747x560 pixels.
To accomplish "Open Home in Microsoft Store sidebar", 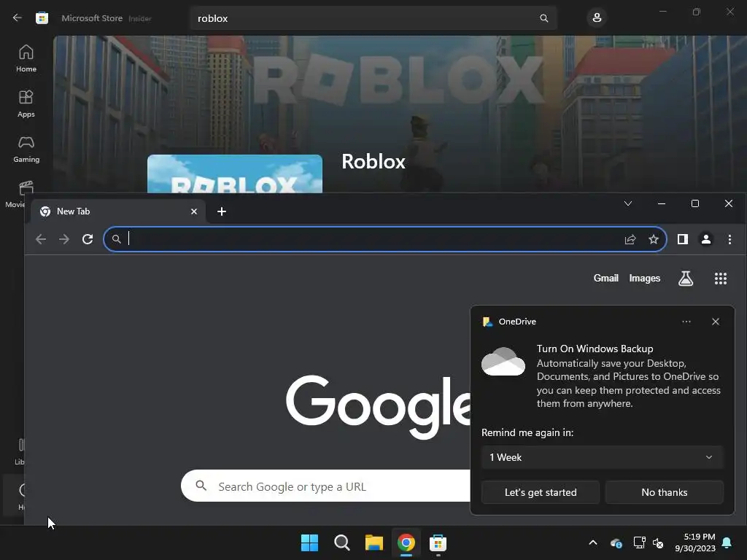I will [x=26, y=58].
